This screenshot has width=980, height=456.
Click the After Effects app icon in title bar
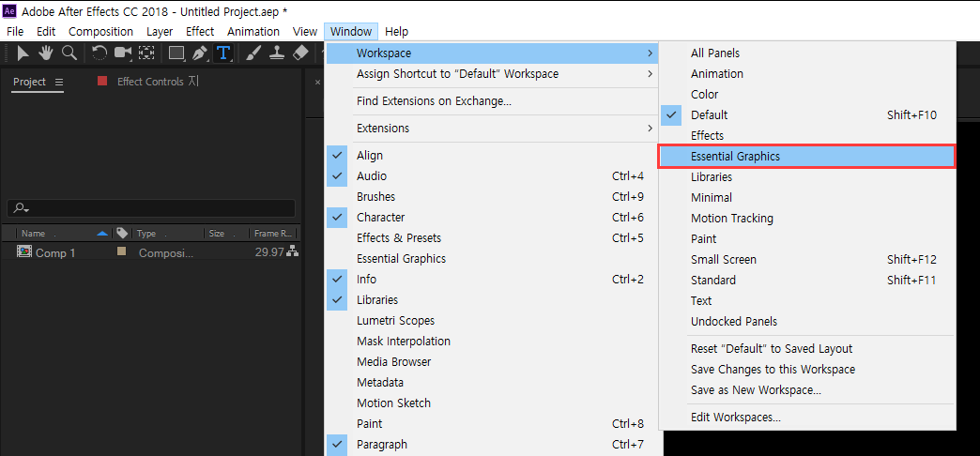coord(10,11)
